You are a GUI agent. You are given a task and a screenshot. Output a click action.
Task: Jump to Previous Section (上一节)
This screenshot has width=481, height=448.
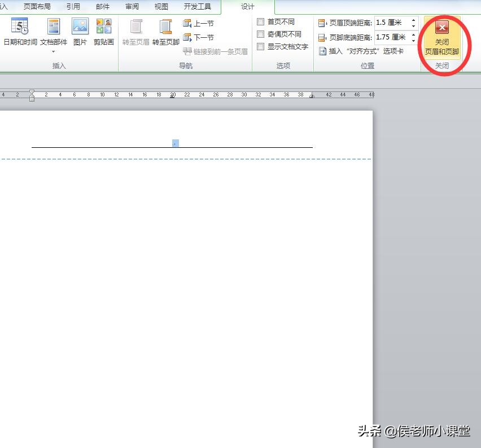click(x=198, y=24)
